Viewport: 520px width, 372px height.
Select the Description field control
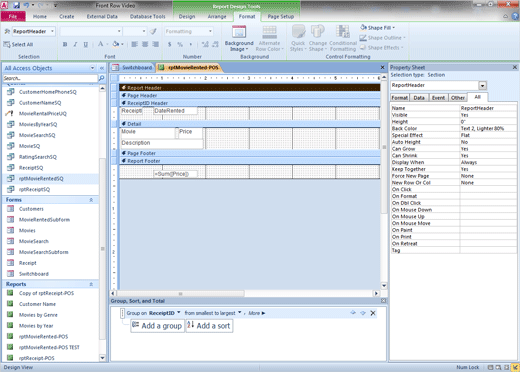[161, 143]
